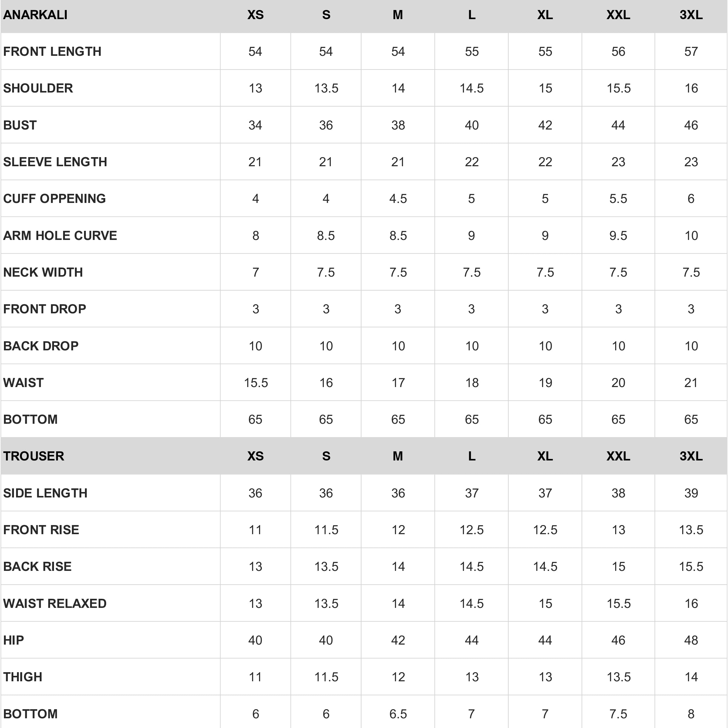Click the WAIST RELAXED row label

[x=55, y=603]
